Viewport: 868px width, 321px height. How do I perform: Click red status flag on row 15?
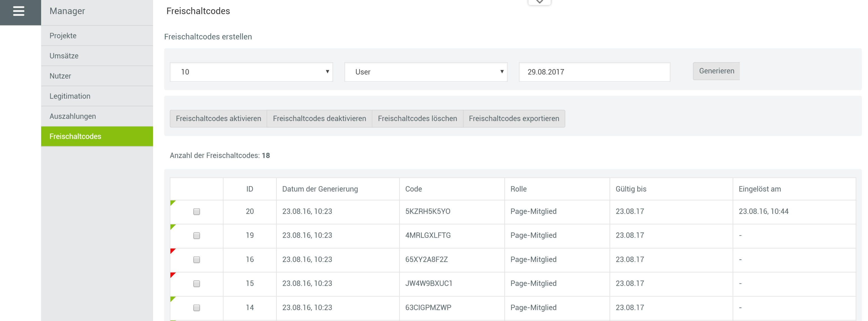click(173, 275)
